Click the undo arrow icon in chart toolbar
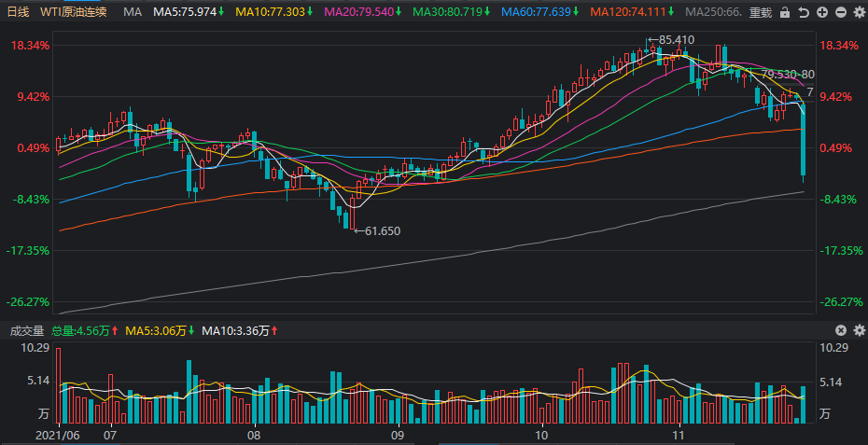The height and width of the screenshot is (445, 868). [x=804, y=12]
